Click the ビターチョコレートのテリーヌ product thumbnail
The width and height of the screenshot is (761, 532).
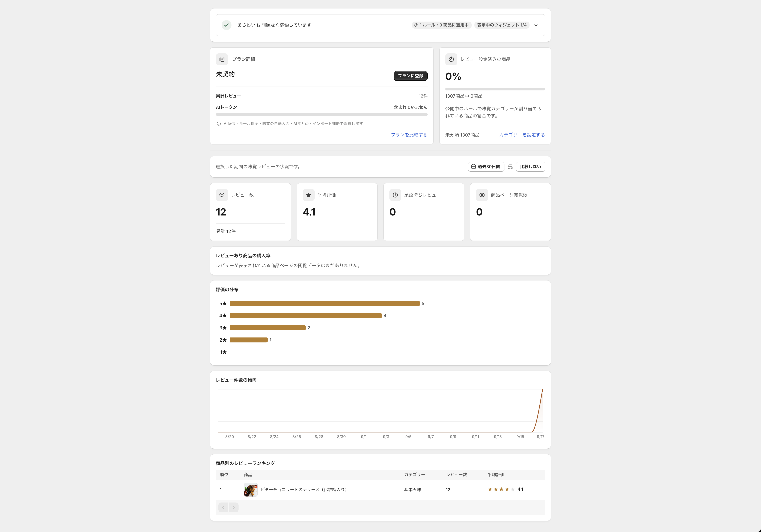tap(251, 490)
